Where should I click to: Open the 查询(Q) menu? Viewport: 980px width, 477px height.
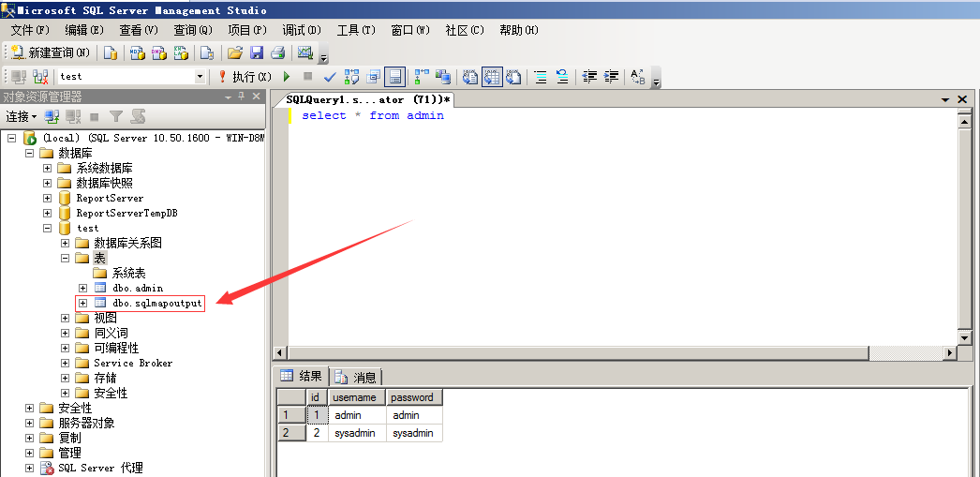point(192,30)
